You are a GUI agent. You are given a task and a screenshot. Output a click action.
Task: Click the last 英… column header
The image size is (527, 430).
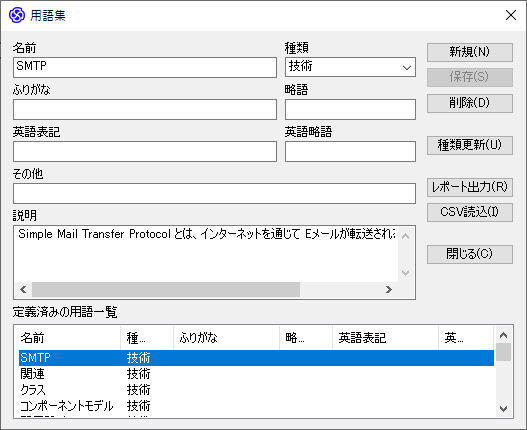tap(466, 338)
